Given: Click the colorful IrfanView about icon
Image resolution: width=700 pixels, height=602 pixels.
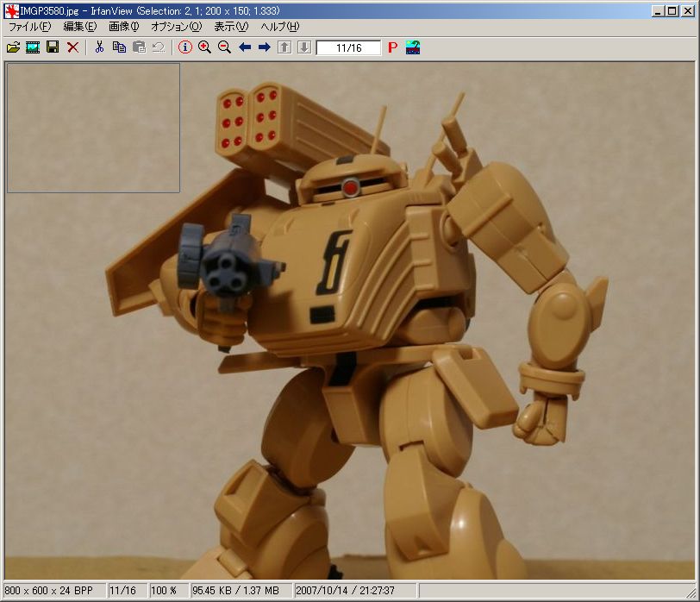Looking at the screenshot, I should 413,47.
